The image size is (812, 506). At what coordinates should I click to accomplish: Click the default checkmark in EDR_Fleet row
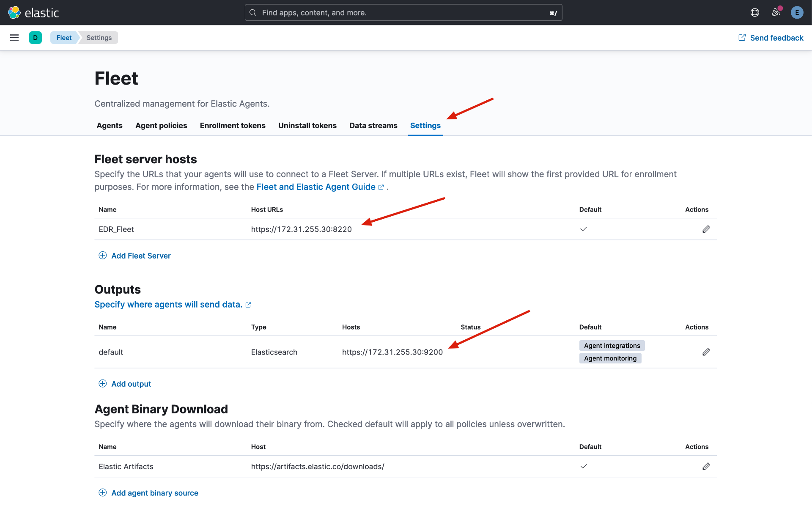click(584, 229)
